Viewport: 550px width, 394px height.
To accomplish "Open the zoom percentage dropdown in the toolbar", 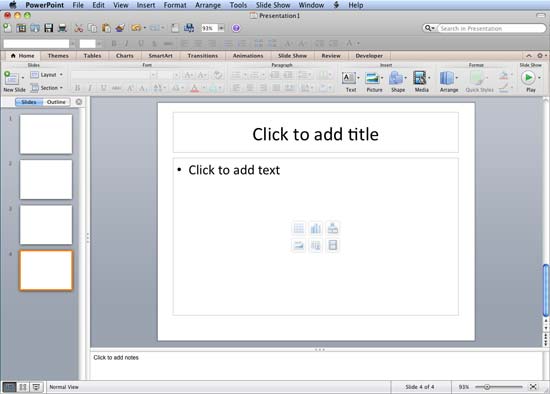I will coord(221,28).
